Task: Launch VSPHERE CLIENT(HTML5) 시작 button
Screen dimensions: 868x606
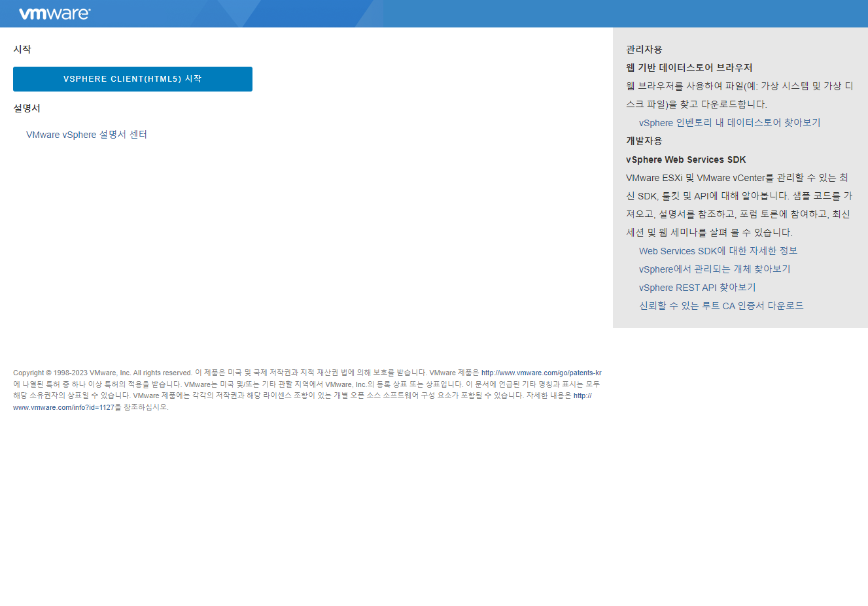Action: pyautogui.click(x=133, y=79)
